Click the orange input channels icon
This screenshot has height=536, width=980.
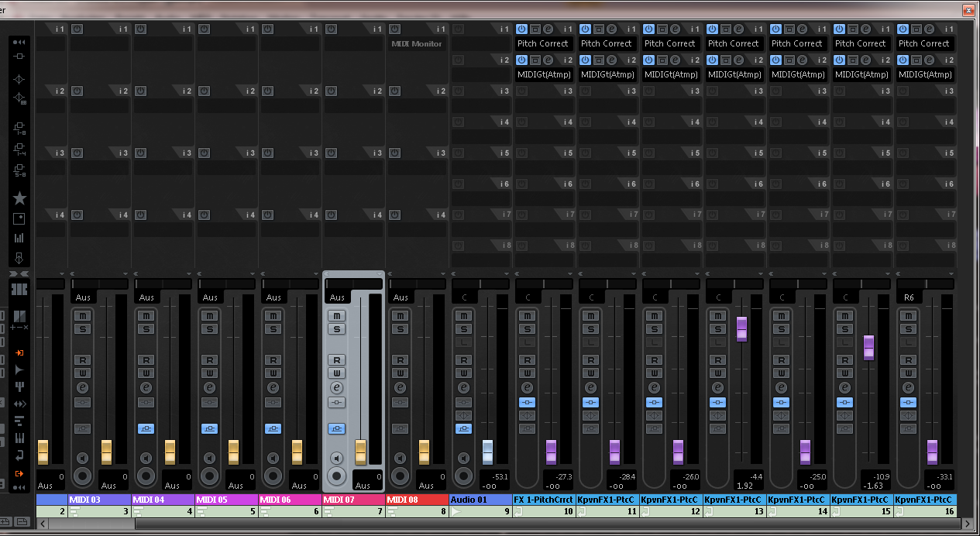click(19, 353)
